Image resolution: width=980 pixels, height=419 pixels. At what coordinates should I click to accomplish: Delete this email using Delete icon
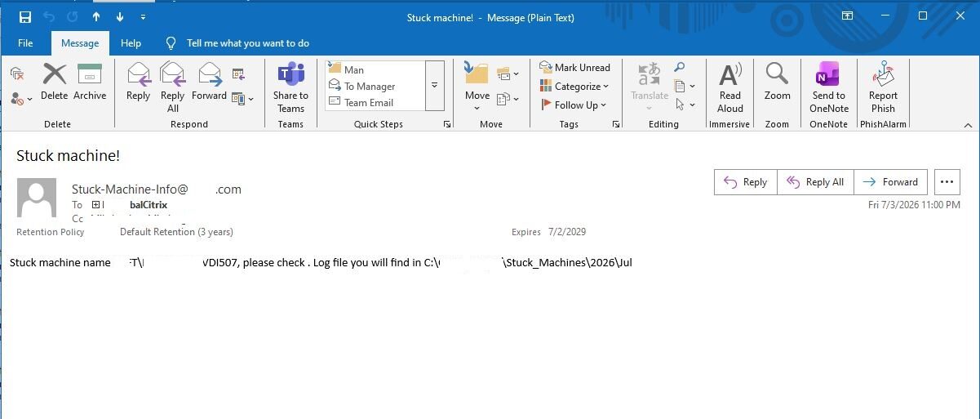(x=55, y=82)
